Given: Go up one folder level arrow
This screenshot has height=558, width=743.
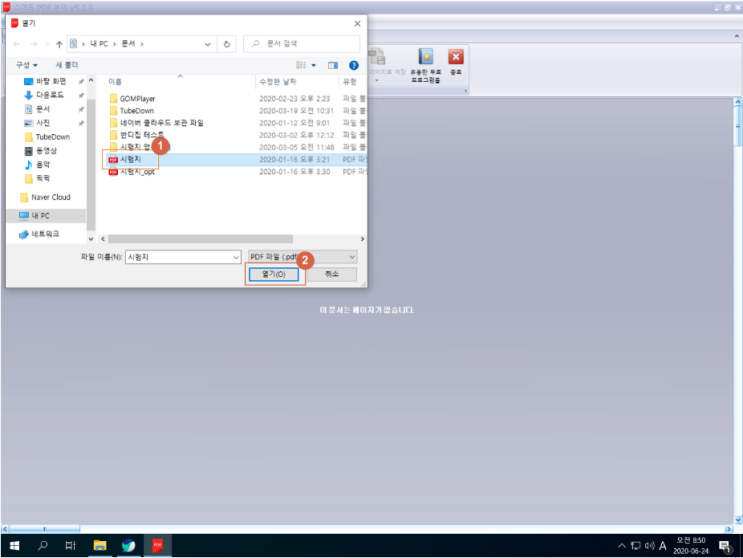Looking at the screenshot, I should pyautogui.click(x=59, y=44).
